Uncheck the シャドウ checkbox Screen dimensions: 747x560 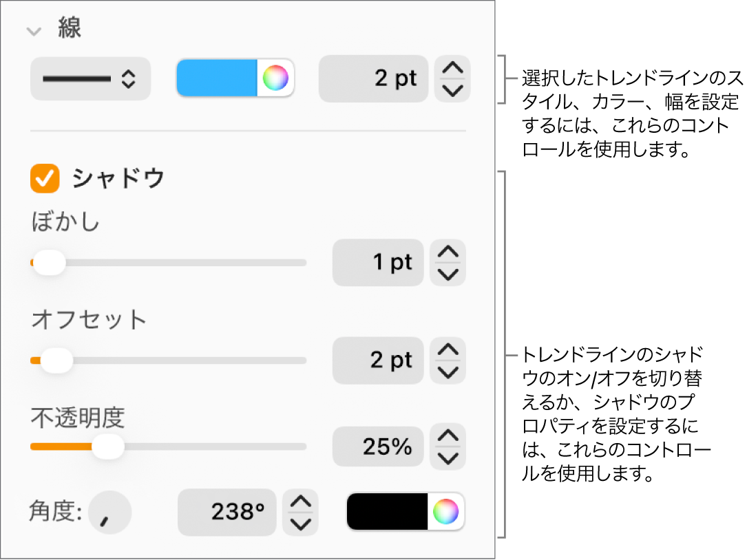pyautogui.click(x=44, y=179)
